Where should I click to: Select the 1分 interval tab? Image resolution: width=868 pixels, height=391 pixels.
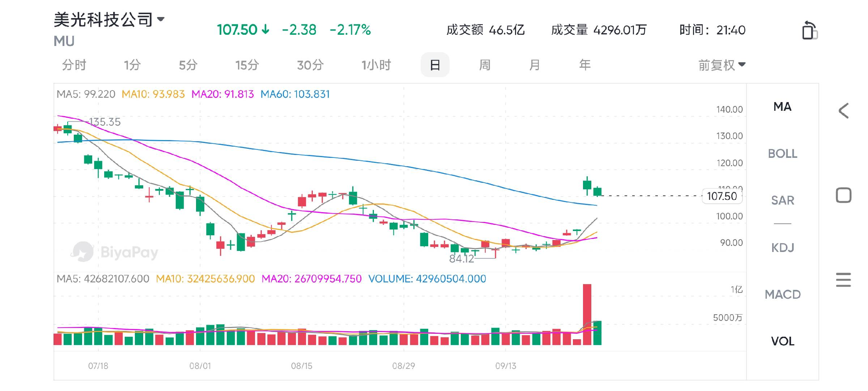132,65
